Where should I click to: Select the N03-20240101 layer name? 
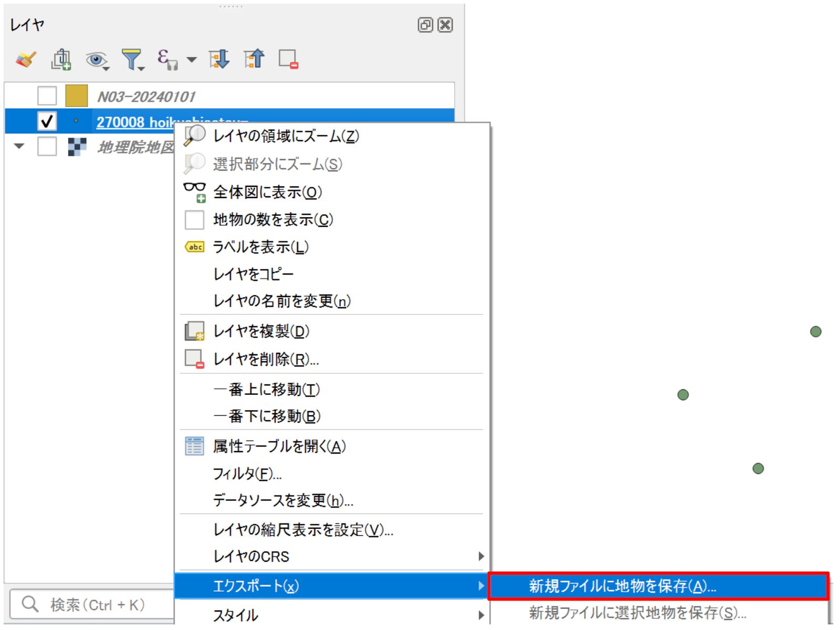(146, 97)
